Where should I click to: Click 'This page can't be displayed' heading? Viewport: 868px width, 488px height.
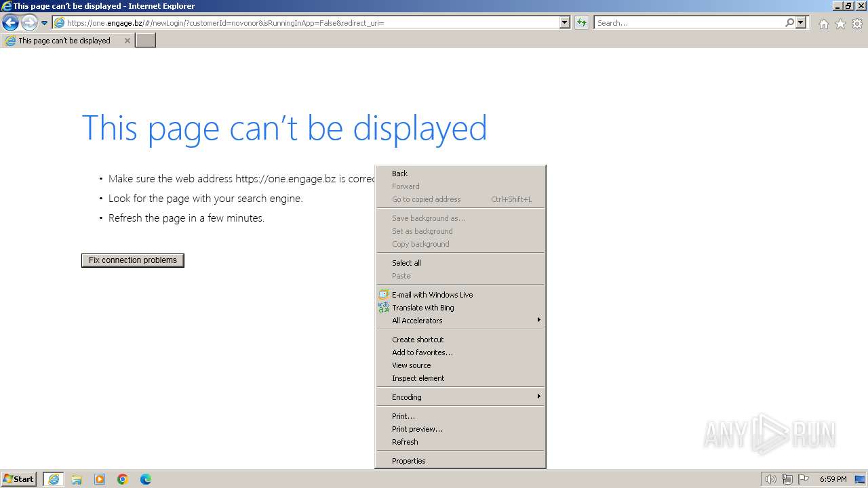284,128
